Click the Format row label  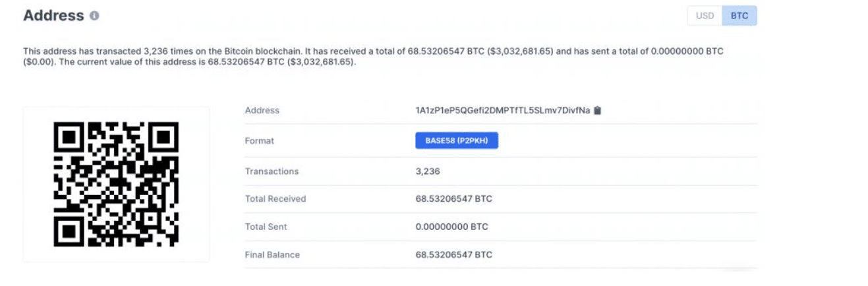coord(260,141)
